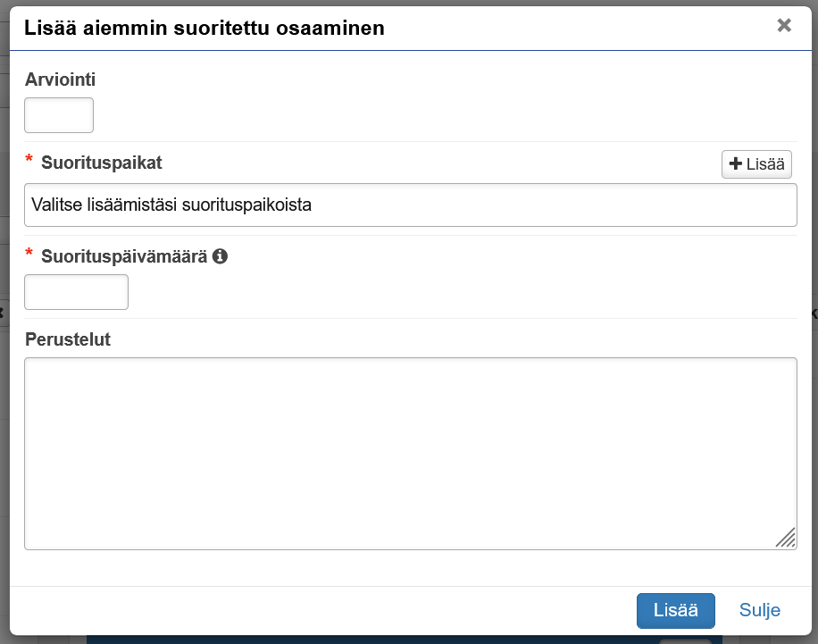This screenshot has height=644, width=818.
Task: Click the Arviointi label
Action: [x=60, y=79]
